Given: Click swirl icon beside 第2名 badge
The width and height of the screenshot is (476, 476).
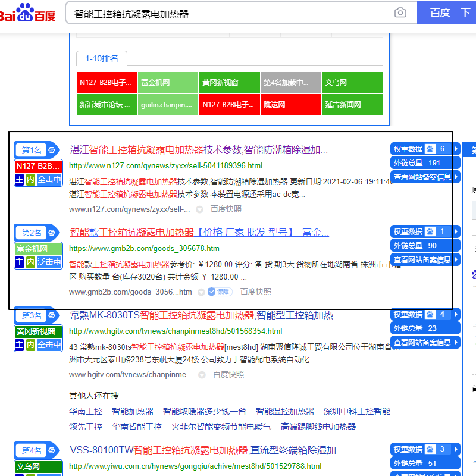Looking at the screenshot, I should 52,233.
